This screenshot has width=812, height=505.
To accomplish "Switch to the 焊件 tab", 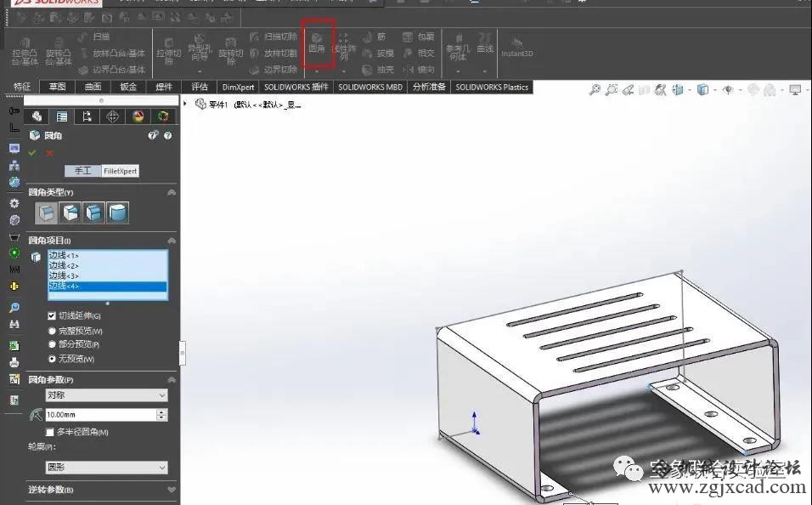I will (x=164, y=87).
